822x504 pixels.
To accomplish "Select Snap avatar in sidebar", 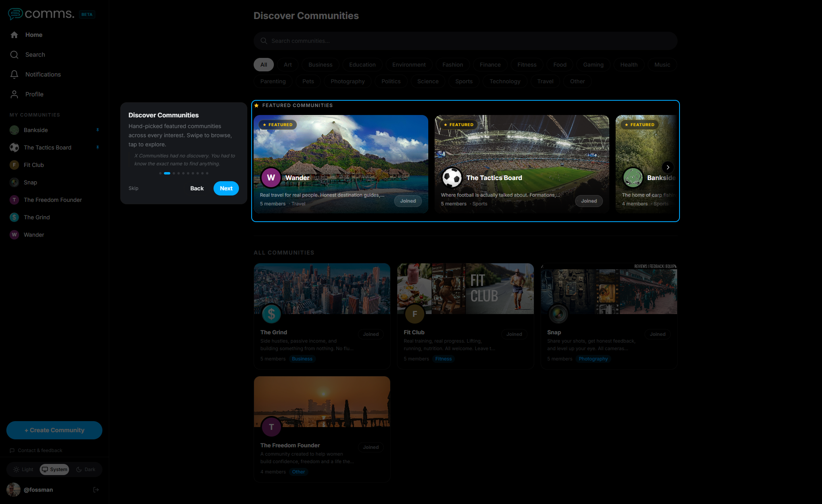I will point(14,182).
